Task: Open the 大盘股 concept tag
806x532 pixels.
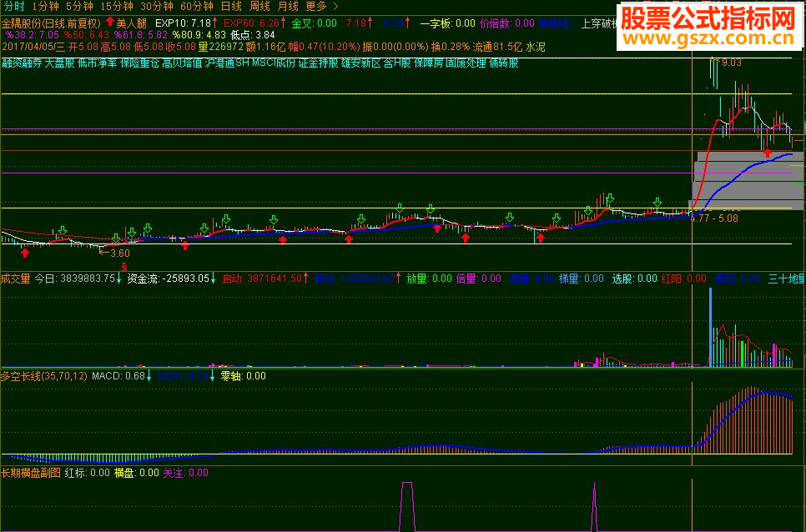Action: pos(59,63)
